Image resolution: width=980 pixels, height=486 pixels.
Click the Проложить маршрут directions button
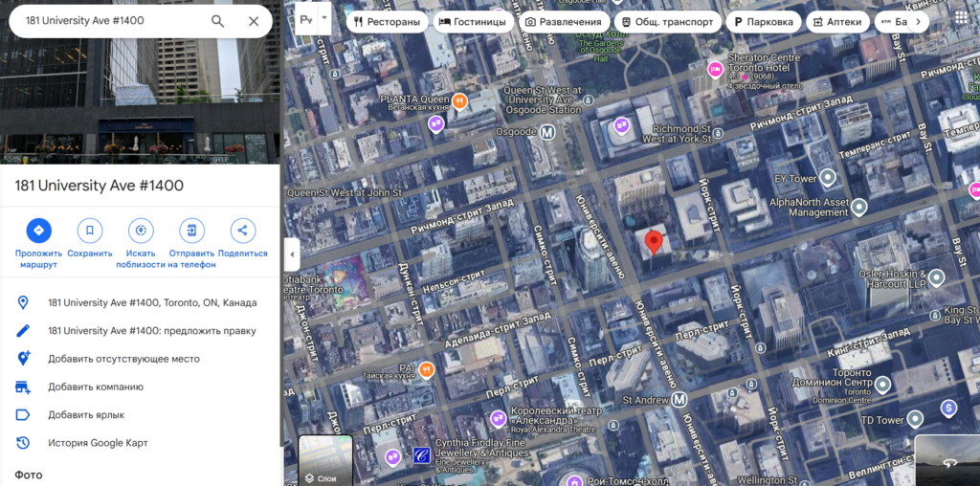[x=38, y=231]
